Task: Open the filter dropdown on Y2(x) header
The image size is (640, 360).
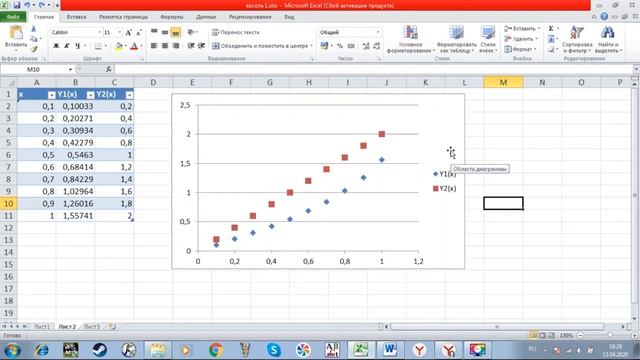Action: point(129,95)
